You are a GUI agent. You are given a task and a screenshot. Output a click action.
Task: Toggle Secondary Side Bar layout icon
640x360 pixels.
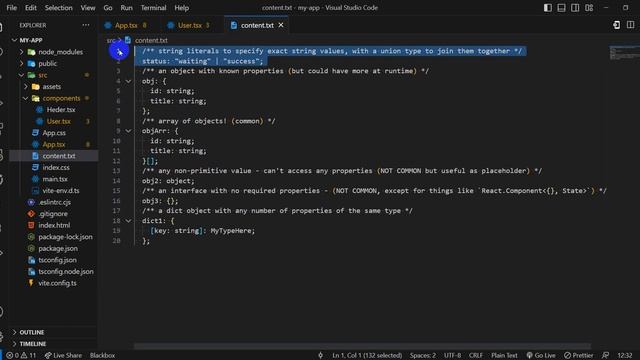pos(575,8)
